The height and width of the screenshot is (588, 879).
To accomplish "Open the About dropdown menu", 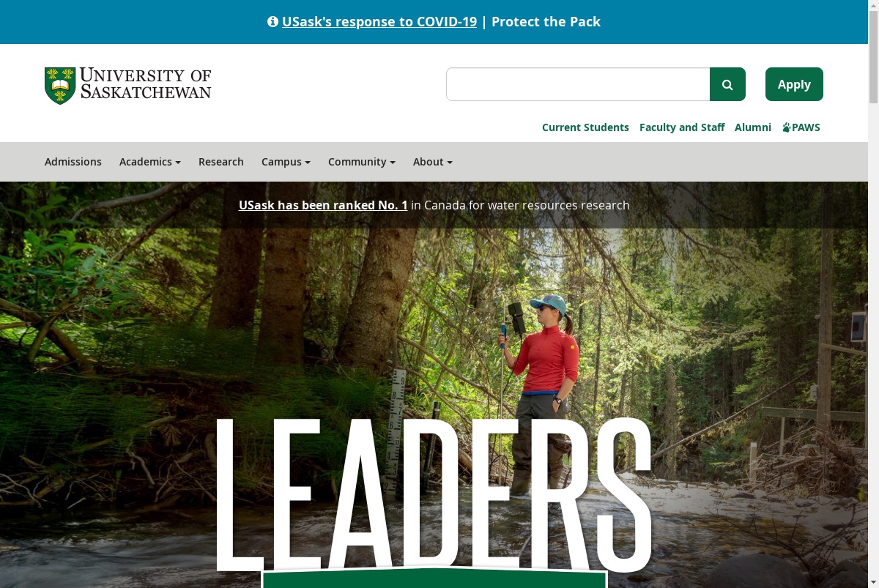I will point(433,162).
